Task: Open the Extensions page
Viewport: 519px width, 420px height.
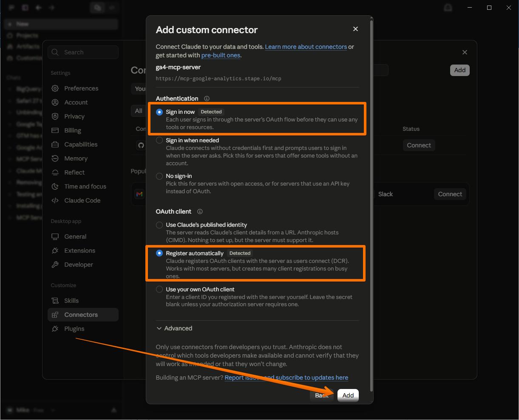Action: coord(83,251)
